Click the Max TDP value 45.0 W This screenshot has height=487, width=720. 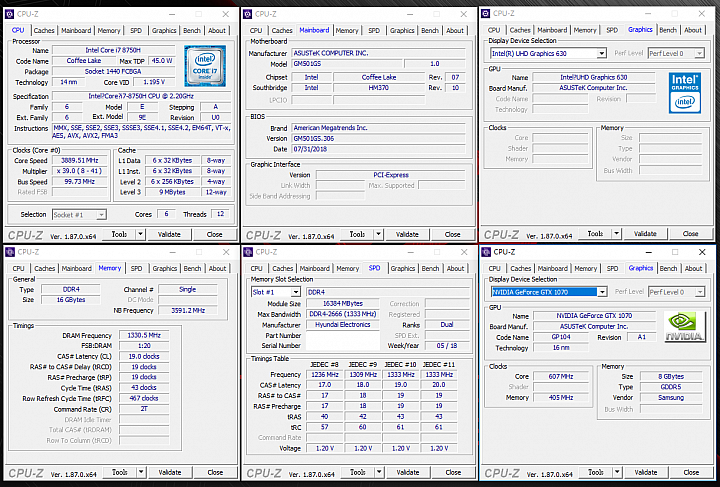pos(162,61)
